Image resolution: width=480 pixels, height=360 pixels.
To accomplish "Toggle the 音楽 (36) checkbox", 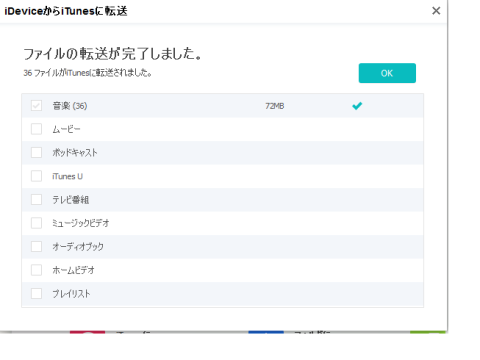I will click(36, 106).
